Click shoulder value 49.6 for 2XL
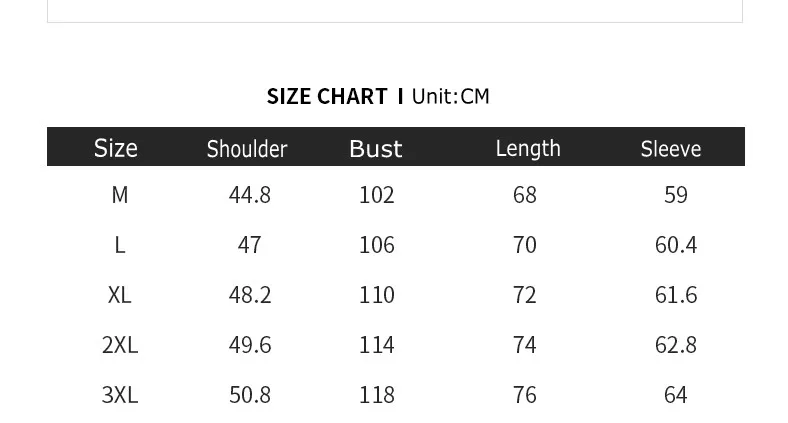 [250, 345]
